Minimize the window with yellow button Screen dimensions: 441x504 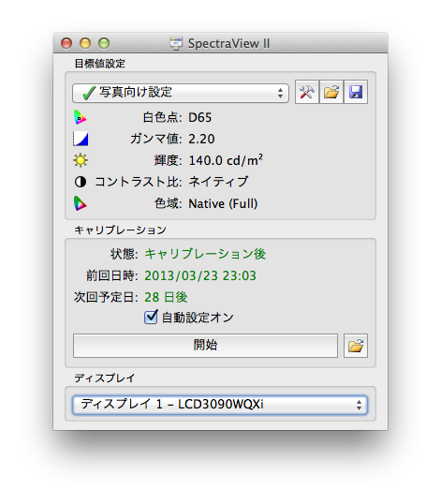85,43
